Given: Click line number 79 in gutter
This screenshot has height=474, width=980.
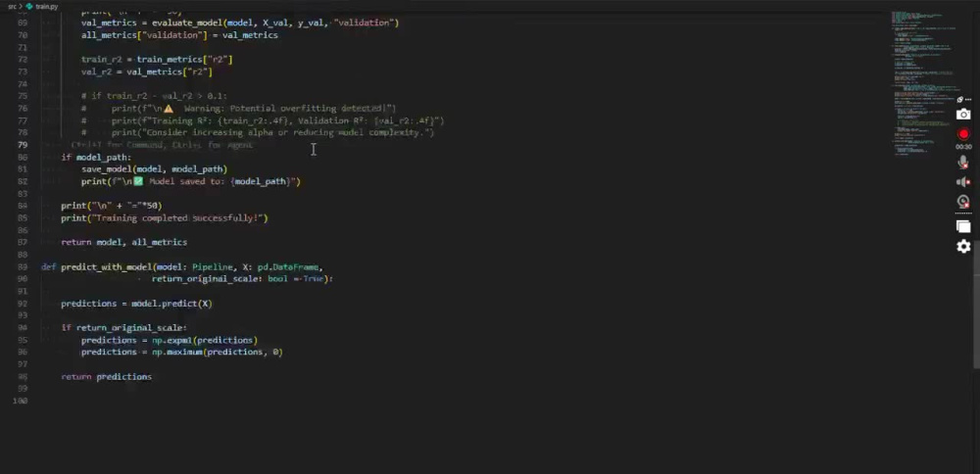Looking at the screenshot, I should 23,145.
